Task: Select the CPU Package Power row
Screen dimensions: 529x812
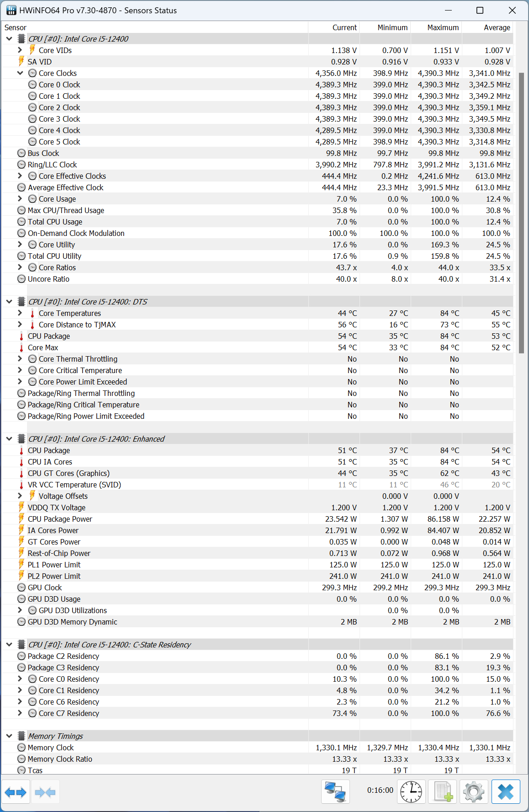Action: tap(60, 519)
